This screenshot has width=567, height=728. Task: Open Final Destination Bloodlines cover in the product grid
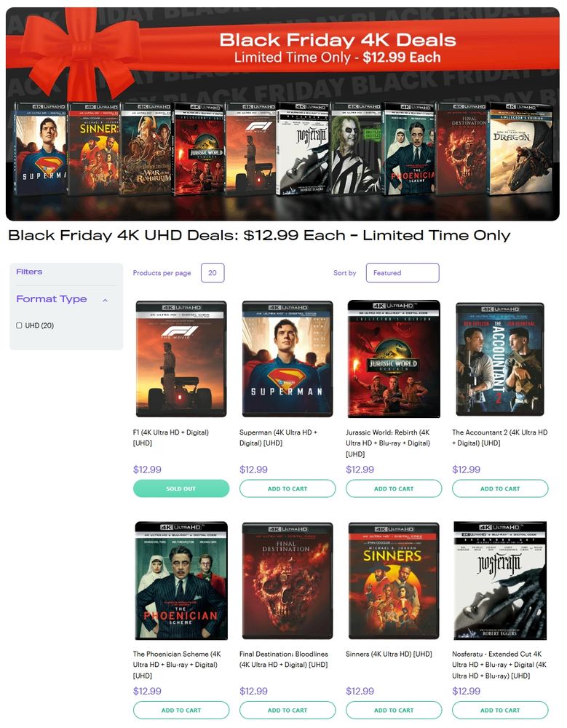[288, 581]
